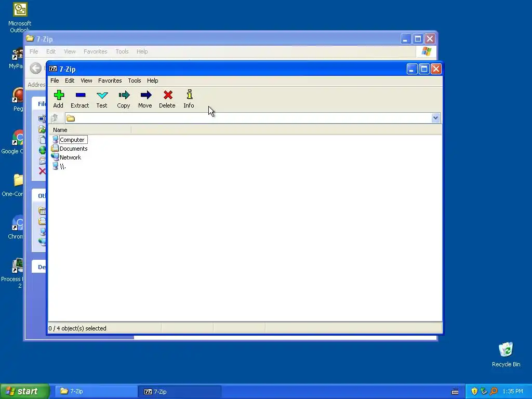
Task: Click the taskbar clock
Action: pos(513,392)
